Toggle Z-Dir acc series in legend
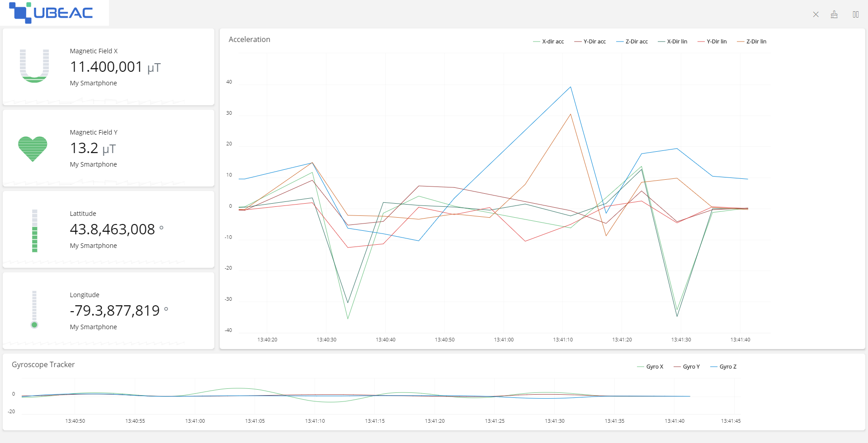 (632, 42)
